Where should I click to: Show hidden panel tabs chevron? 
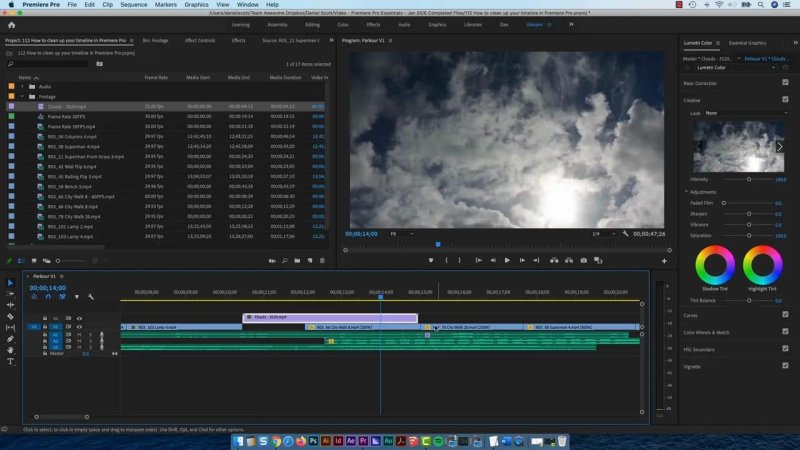click(332, 40)
